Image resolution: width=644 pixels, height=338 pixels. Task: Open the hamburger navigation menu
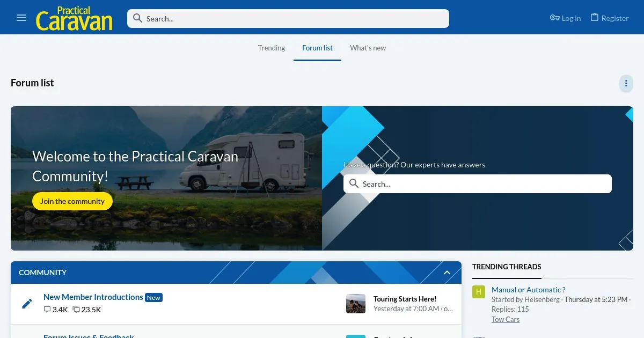point(21,18)
